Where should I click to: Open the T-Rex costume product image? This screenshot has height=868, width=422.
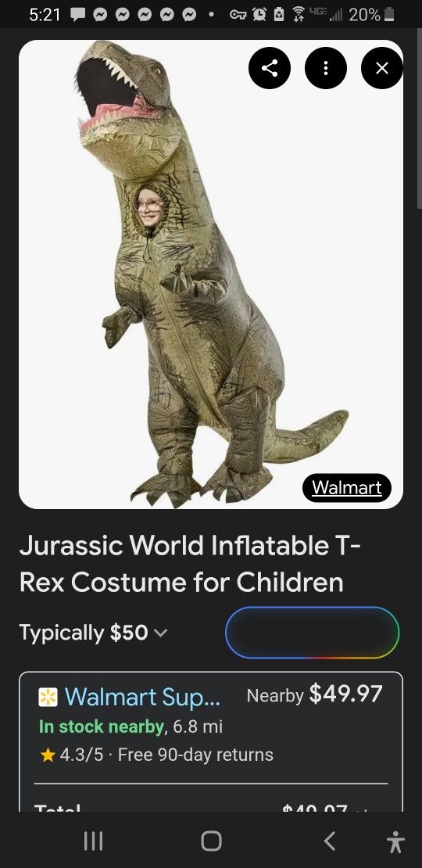point(211,274)
